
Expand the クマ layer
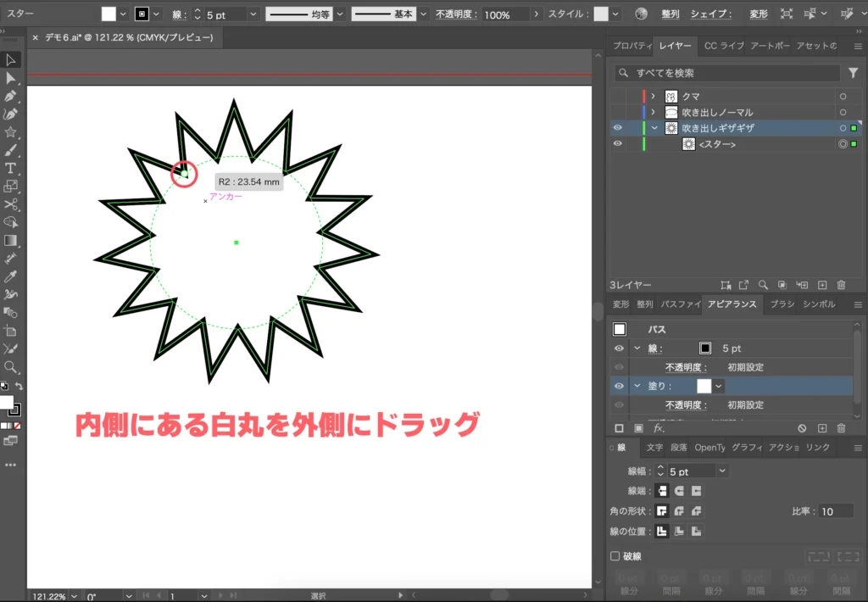click(x=653, y=97)
